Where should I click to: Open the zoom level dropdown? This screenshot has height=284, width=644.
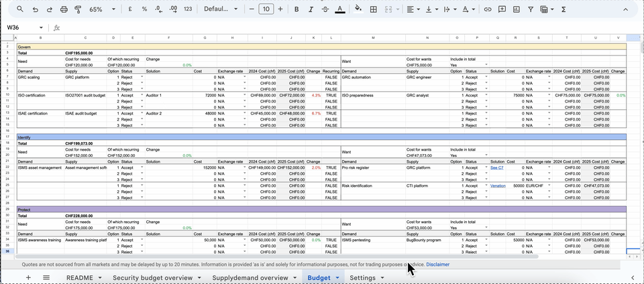[x=101, y=9]
